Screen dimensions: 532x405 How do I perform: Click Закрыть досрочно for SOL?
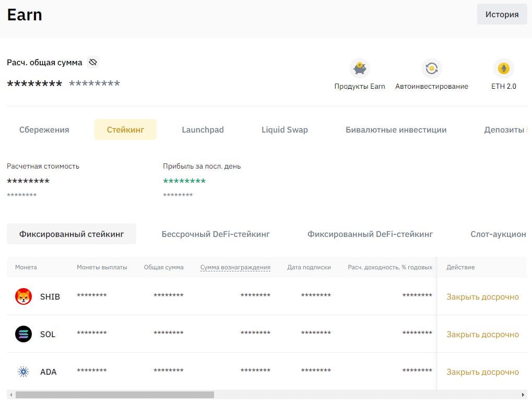pos(482,335)
